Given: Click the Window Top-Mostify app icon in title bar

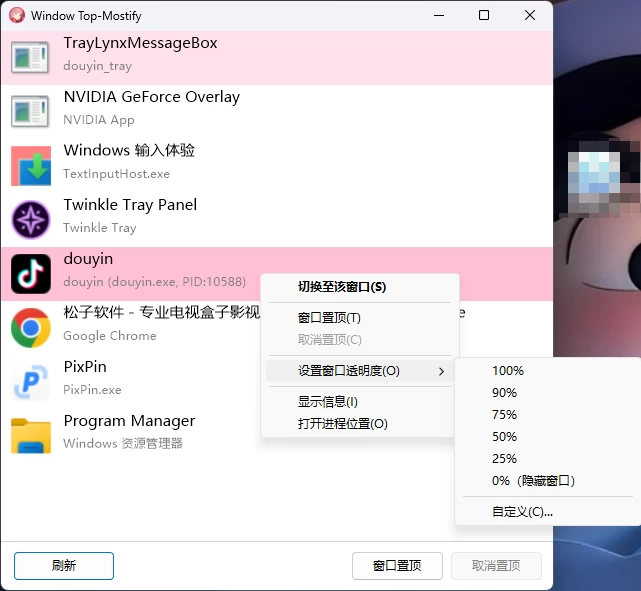Looking at the screenshot, I should [x=17, y=16].
